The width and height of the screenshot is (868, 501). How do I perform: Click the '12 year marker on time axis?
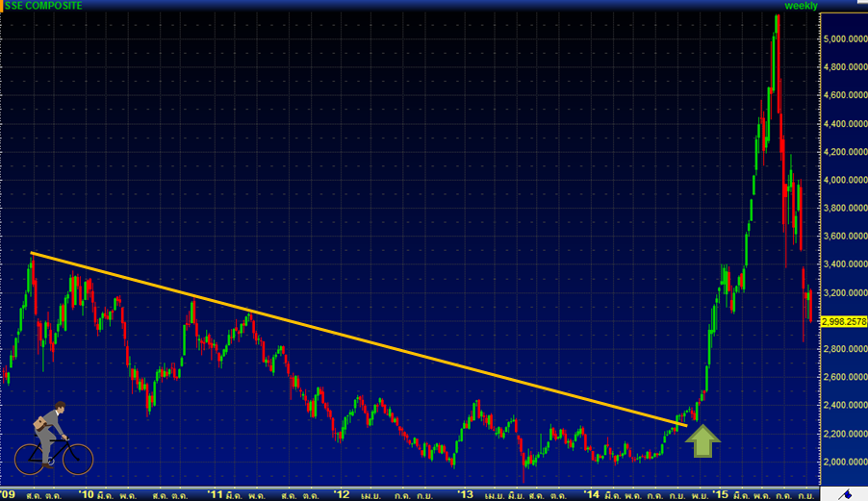341,494
